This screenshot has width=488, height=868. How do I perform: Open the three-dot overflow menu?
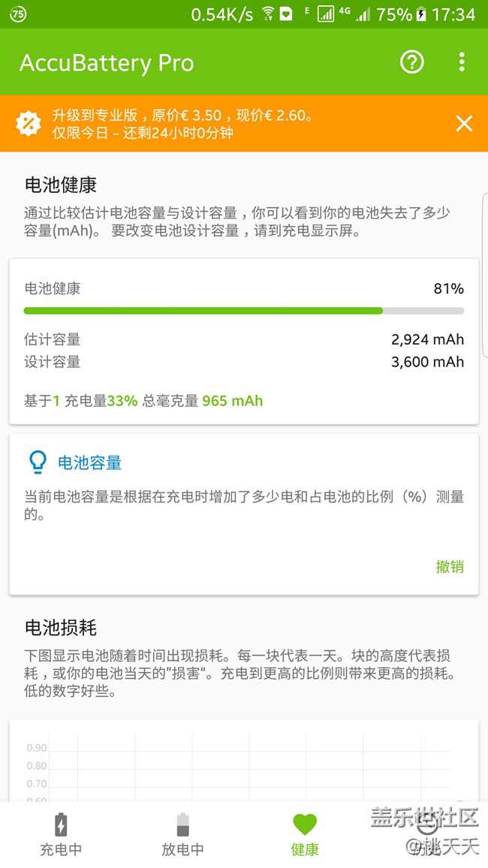click(x=462, y=62)
